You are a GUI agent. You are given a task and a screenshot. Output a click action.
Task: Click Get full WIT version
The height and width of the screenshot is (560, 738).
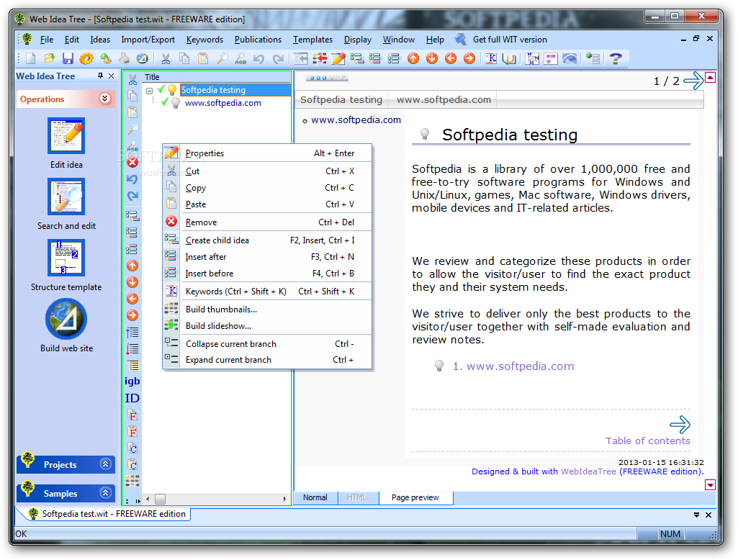coord(510,40)
